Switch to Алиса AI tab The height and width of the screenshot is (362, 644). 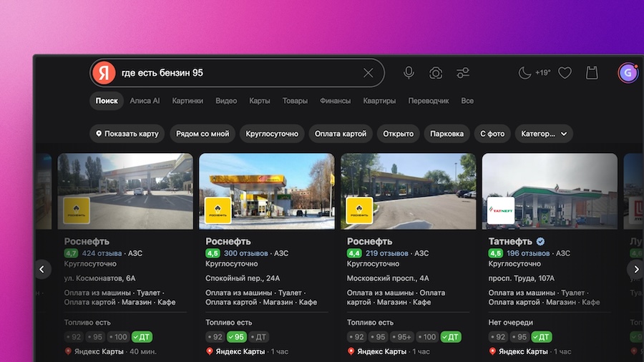[145, 101]
